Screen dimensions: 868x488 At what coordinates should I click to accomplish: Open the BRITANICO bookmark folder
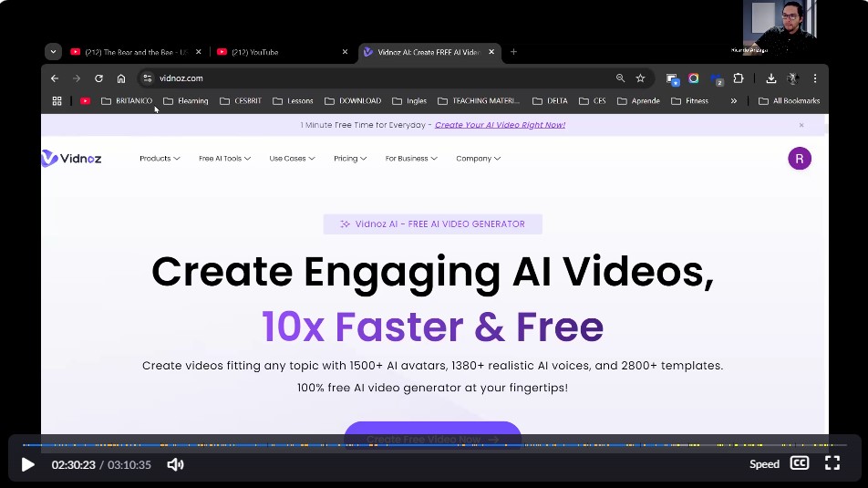coord(127,101)
